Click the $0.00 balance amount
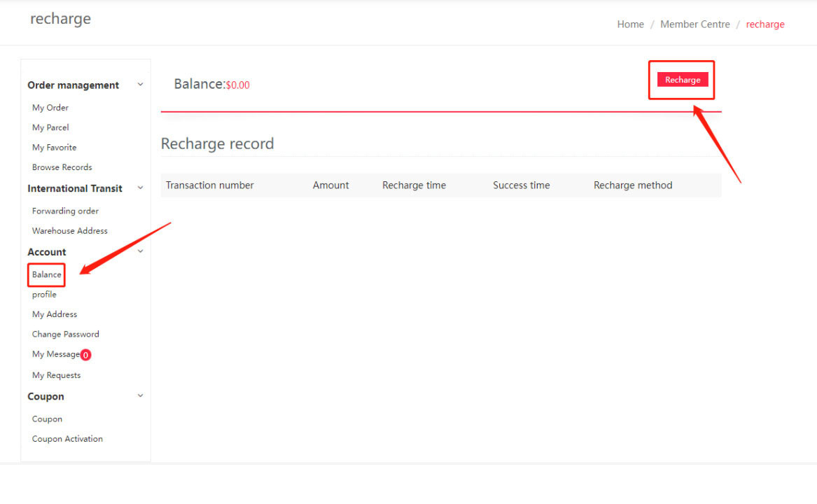817x504 pixels. coord(237,85)
